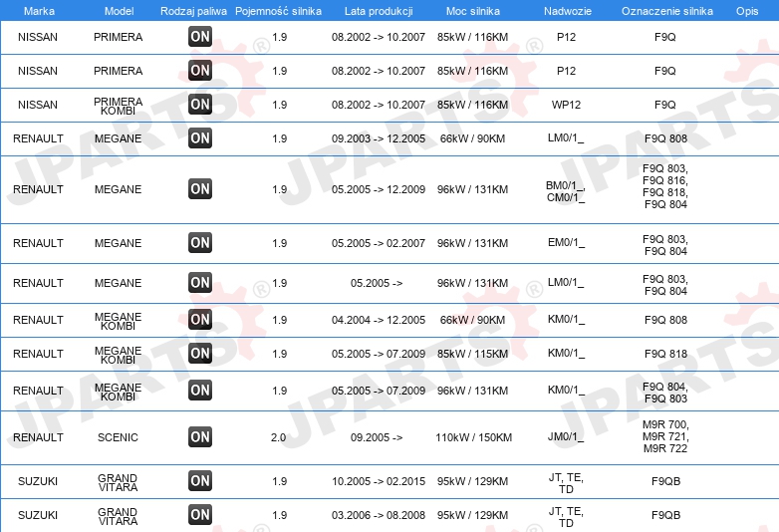Click ON fuel icon in Megane Kombi F9Q 808 row
The image size is (779, 532).
(200, 319)
